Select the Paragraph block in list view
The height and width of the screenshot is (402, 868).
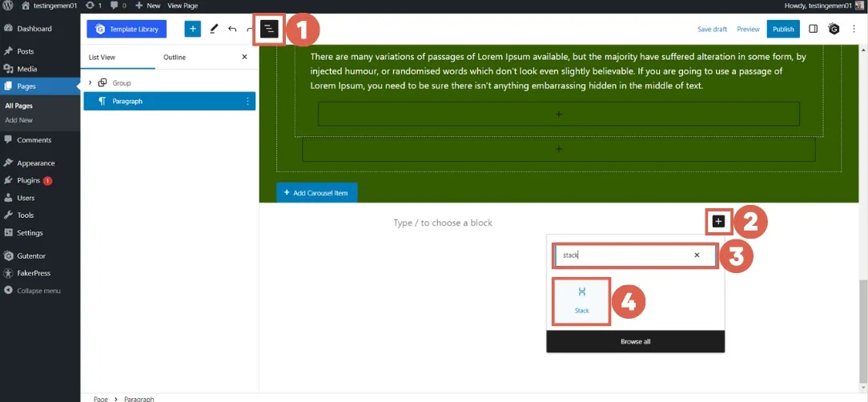click(170, 102)
